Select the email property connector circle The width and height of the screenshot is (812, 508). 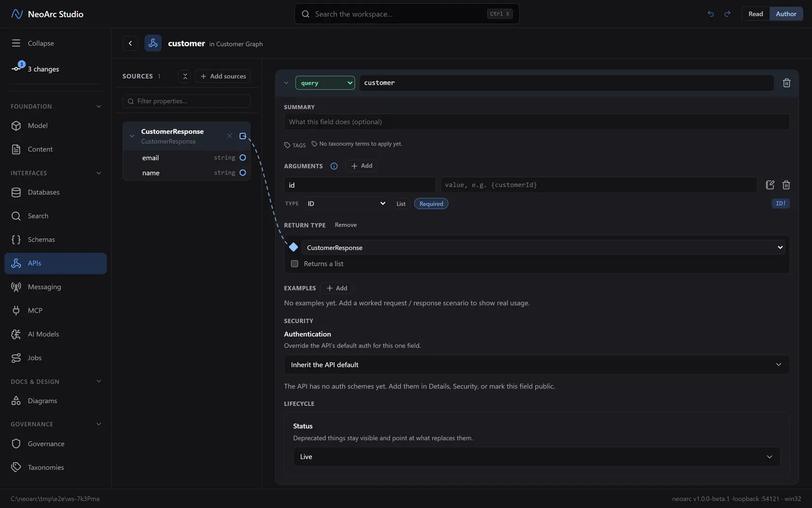[x=243, y=157]
